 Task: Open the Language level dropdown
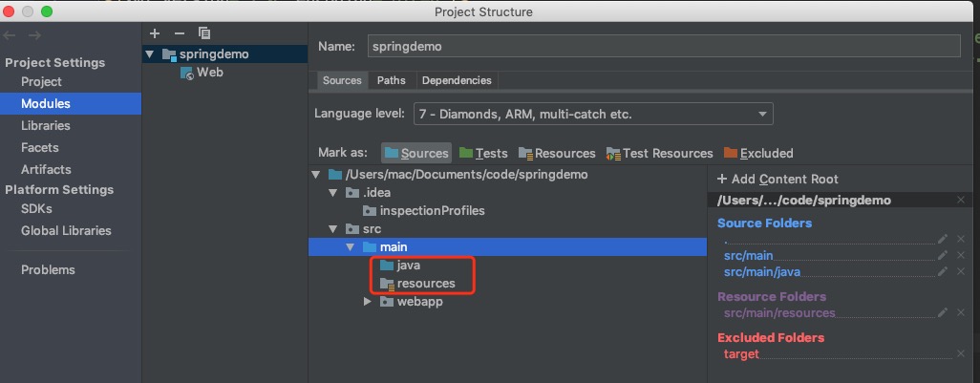[592, 114]
